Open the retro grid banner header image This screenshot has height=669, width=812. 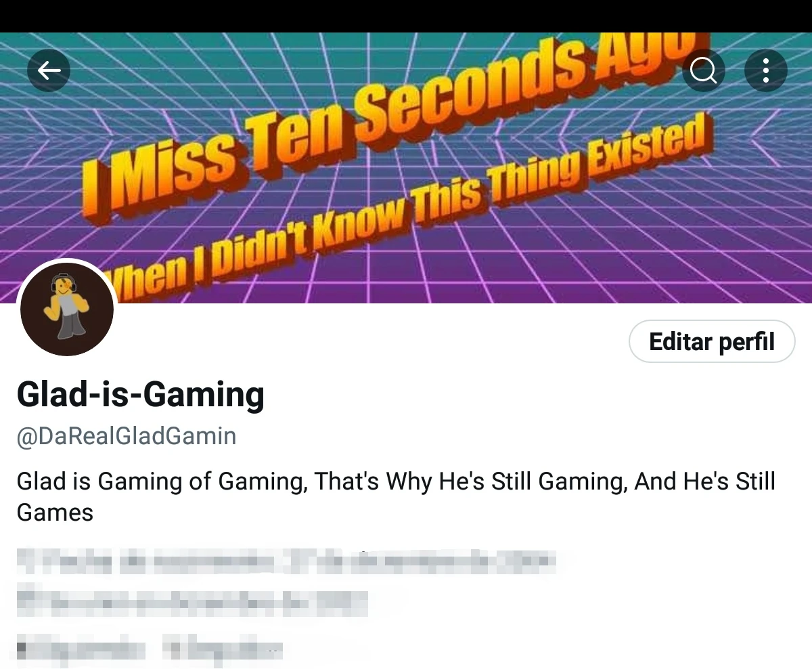pos(406,167)
